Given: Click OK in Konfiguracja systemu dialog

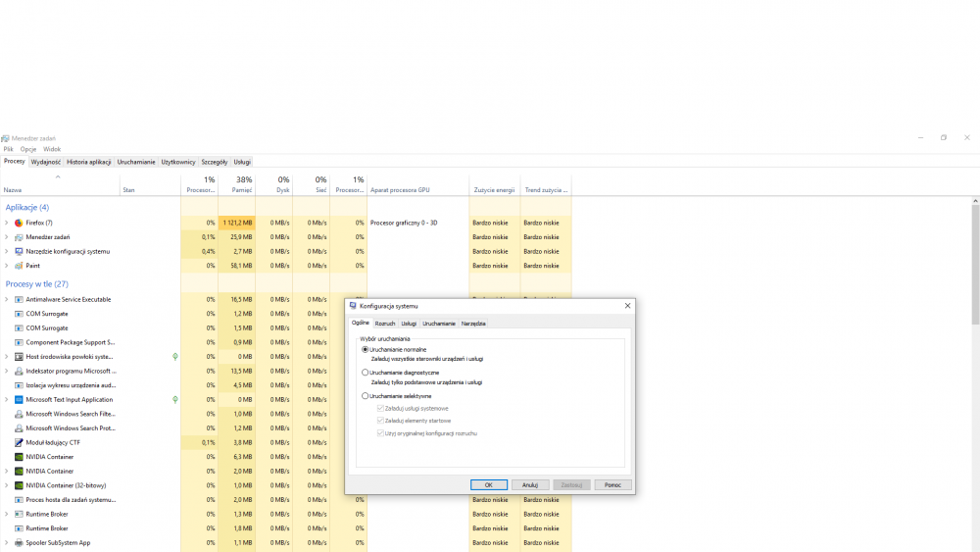Looking at the screenshot, I should (x=489, y=485).
